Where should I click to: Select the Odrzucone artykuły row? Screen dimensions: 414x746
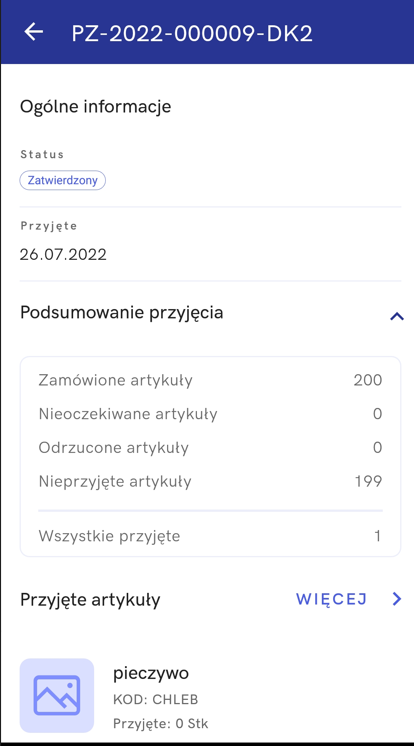point(210,448)
